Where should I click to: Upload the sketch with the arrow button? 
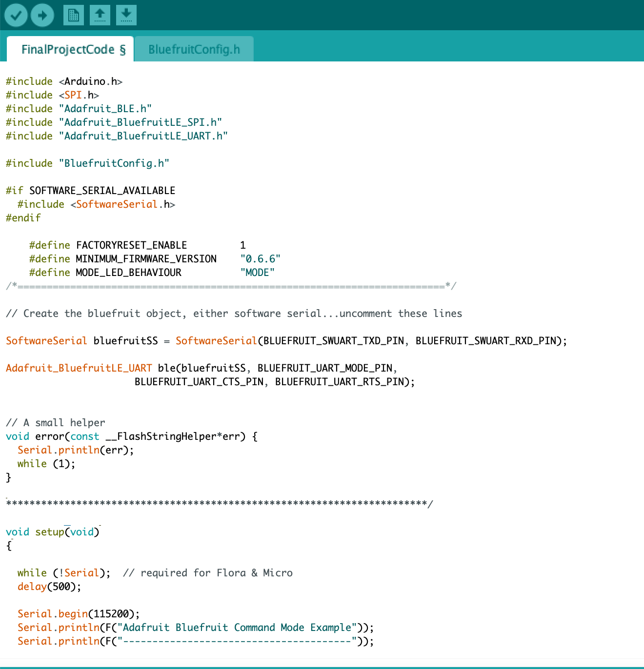tap(42, 15)
